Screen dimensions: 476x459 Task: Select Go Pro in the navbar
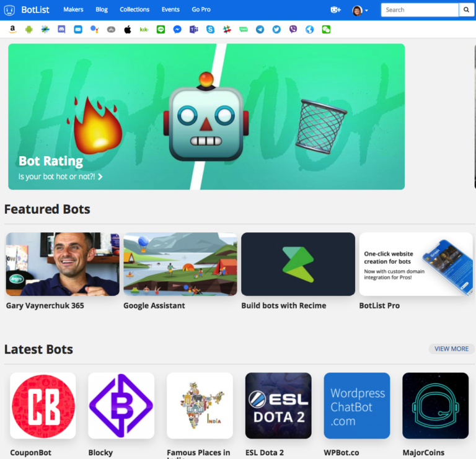(x=201, y=9)
